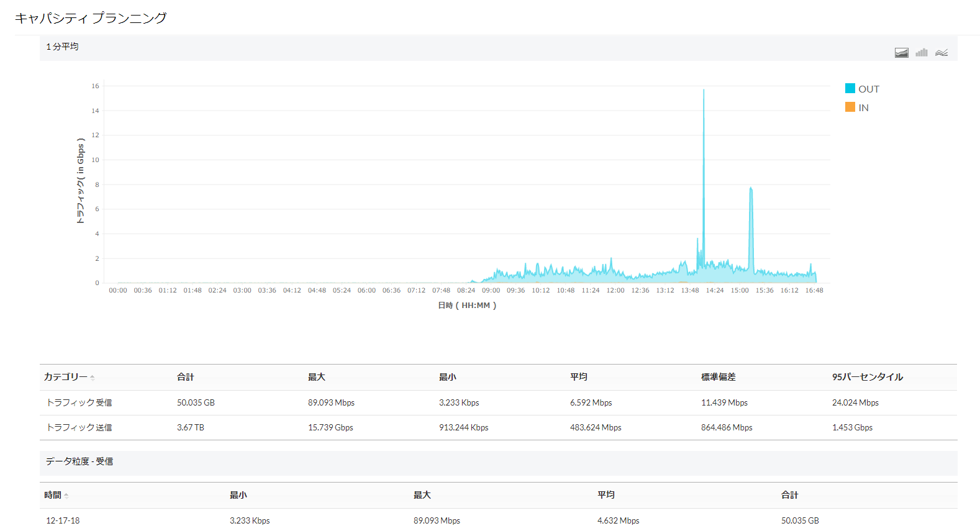Click the 24.024 Mbps percentile value
This screenshot has width=980, height=531.
(x=855, y=402)
